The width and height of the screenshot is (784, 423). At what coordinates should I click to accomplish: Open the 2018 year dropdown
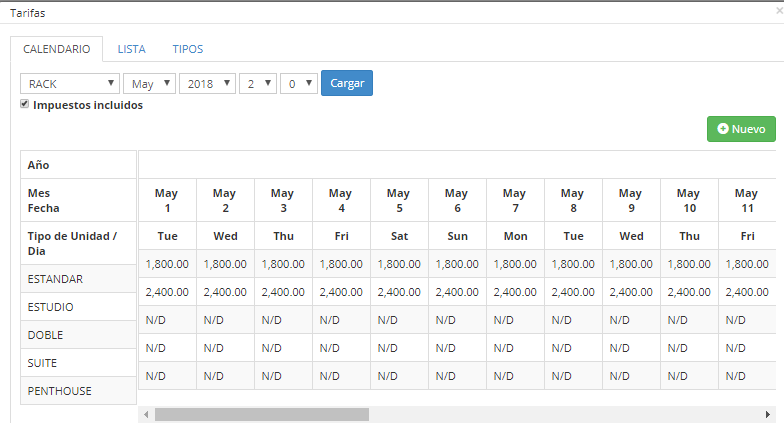point(207,84)
